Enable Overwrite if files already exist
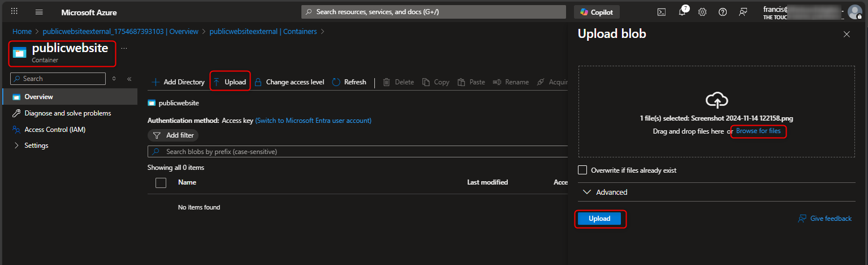Viewport: 868px width, 265px height. (582, 170)
